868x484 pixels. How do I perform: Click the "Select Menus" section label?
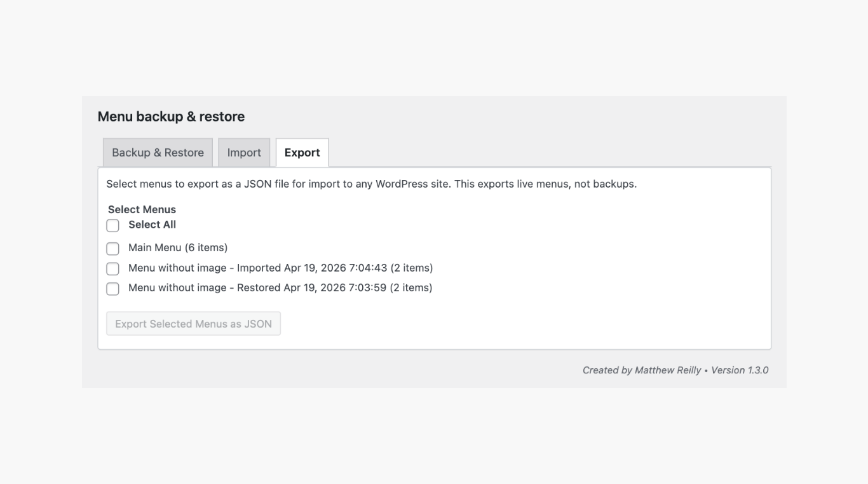(142, 209)
